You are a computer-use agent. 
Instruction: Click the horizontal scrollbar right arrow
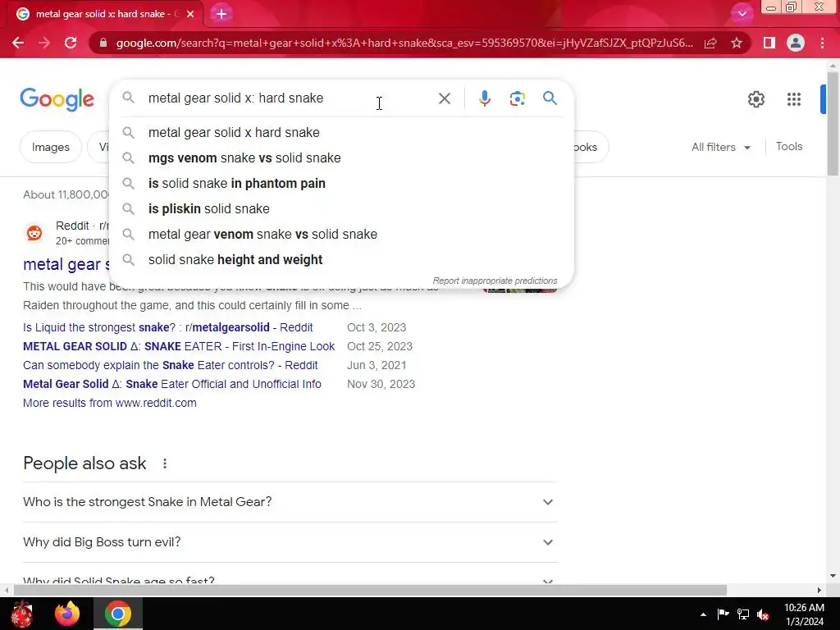819,591
